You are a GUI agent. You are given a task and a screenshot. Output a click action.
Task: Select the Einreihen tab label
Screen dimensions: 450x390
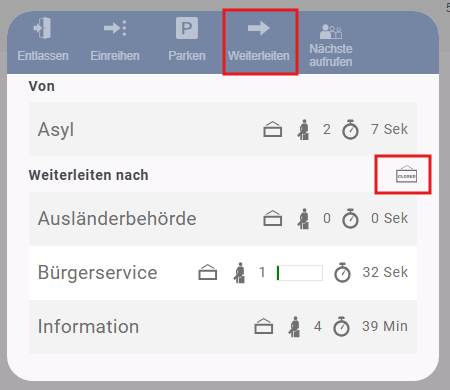coord(115,56)
